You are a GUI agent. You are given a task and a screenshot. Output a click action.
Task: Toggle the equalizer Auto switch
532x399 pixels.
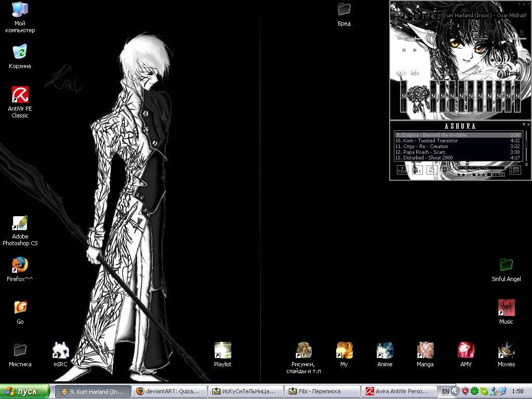[x=415, y=73]
